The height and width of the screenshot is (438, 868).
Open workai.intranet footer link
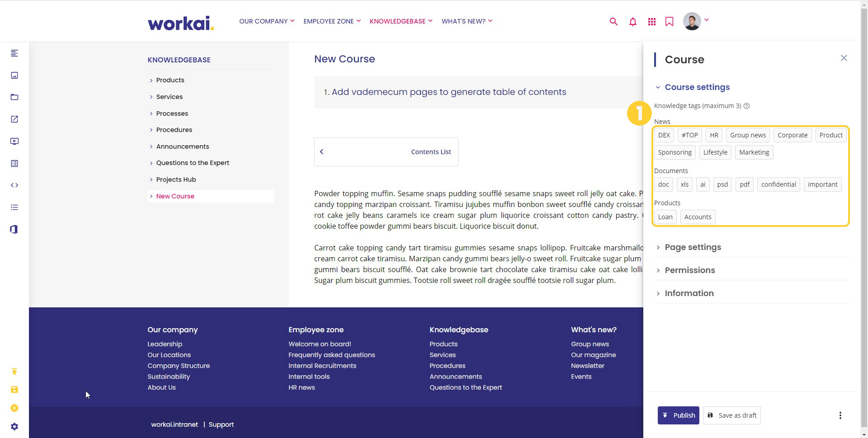pyautogui.click(x=175, y=424)
